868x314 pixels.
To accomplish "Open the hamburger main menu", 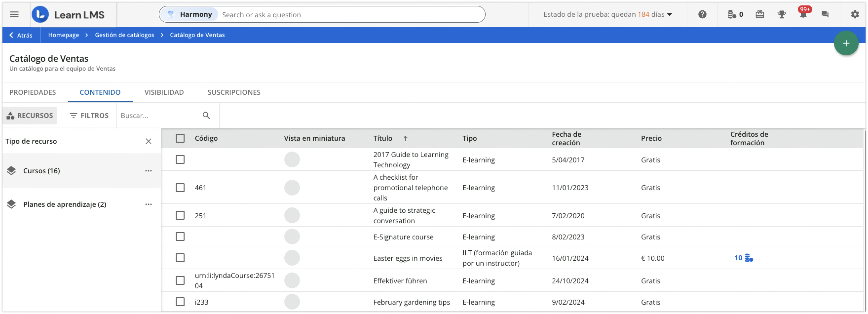I will [x=14, y=15].
